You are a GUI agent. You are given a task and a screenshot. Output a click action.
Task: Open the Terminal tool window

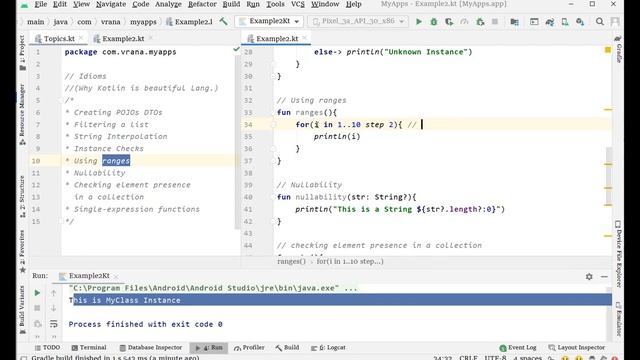pos(89,348)
